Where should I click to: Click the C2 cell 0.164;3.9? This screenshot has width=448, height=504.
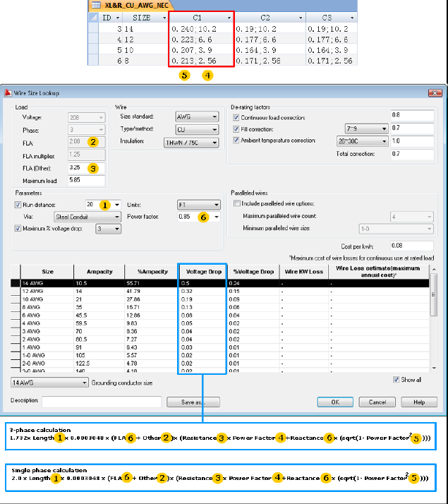point(270,50)
